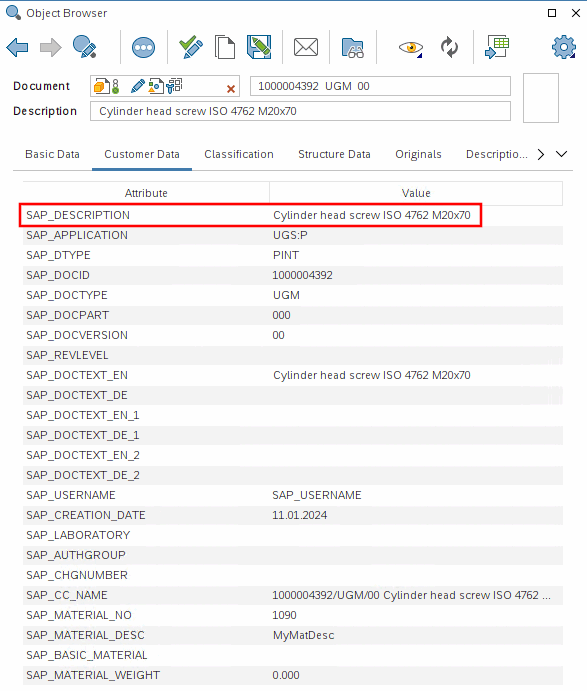The image size is (587, 691).
Task: Click the SAP_DOCPART value 000
Action: pyautogui.click(x=281, y=315)
